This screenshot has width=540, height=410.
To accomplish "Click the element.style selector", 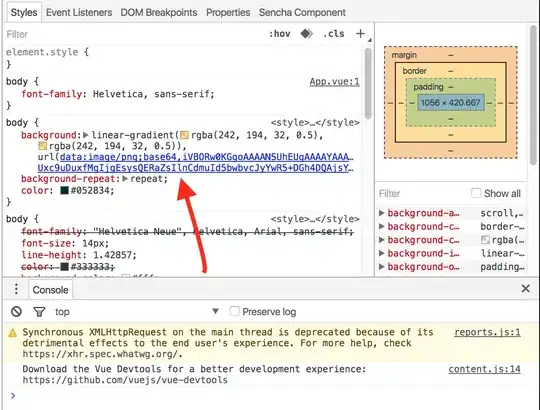I will click(x=42, y=52).
